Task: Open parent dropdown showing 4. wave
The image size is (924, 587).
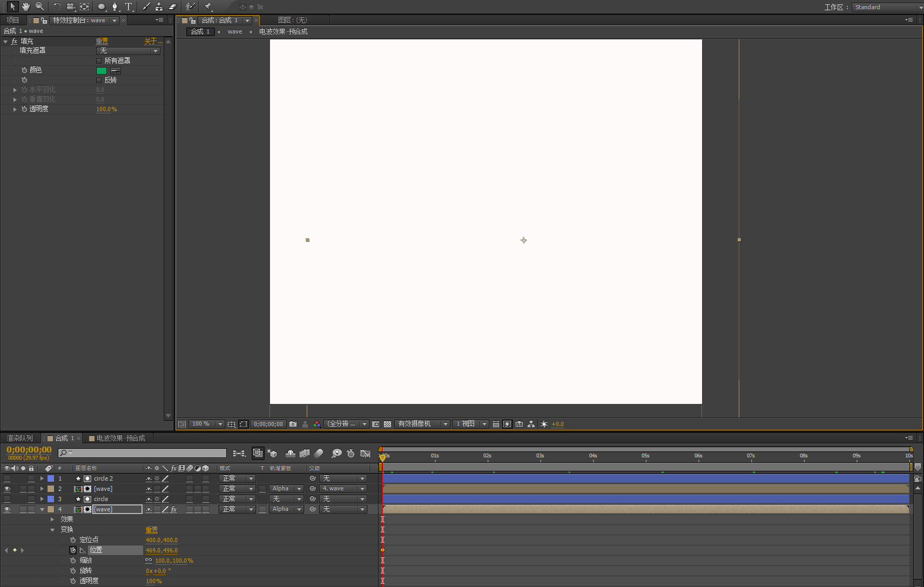Action: pos(343,489)
